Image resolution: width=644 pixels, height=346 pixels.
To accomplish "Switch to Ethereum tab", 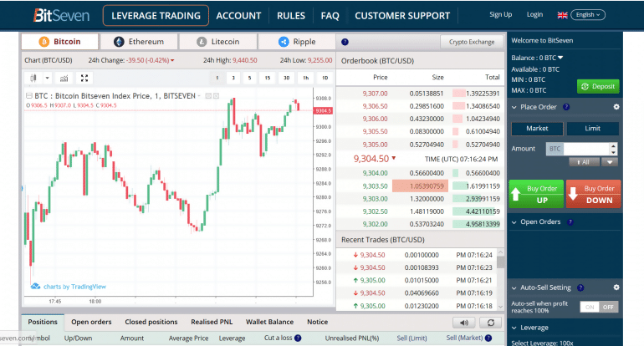I will (139, 42).
